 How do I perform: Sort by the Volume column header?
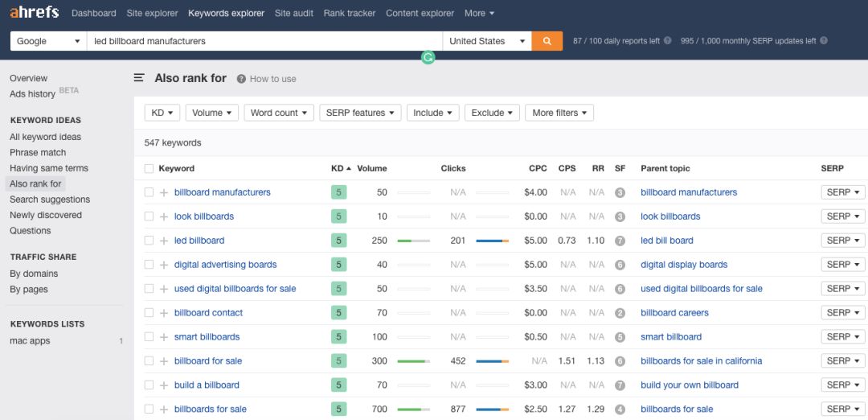point(372,168)
